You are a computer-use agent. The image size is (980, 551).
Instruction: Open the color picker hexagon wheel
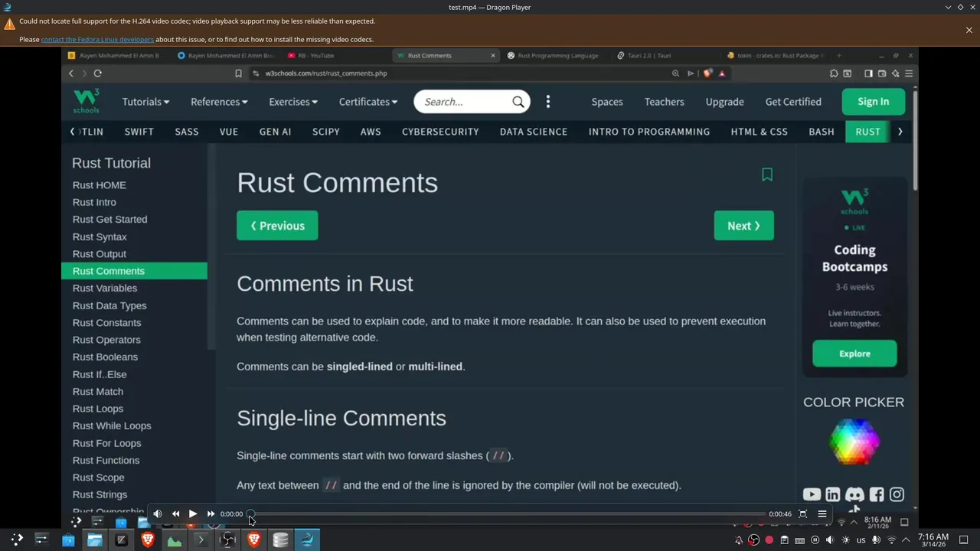[x=854, y=442]
